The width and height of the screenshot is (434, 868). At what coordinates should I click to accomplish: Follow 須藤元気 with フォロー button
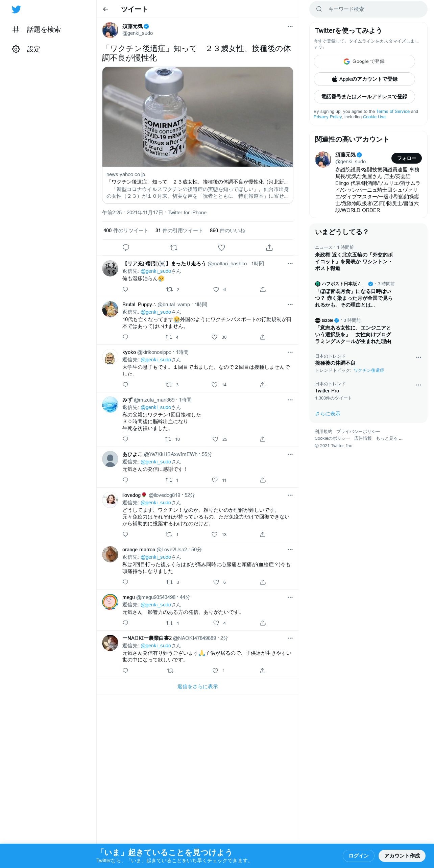(x=406, y=158)
